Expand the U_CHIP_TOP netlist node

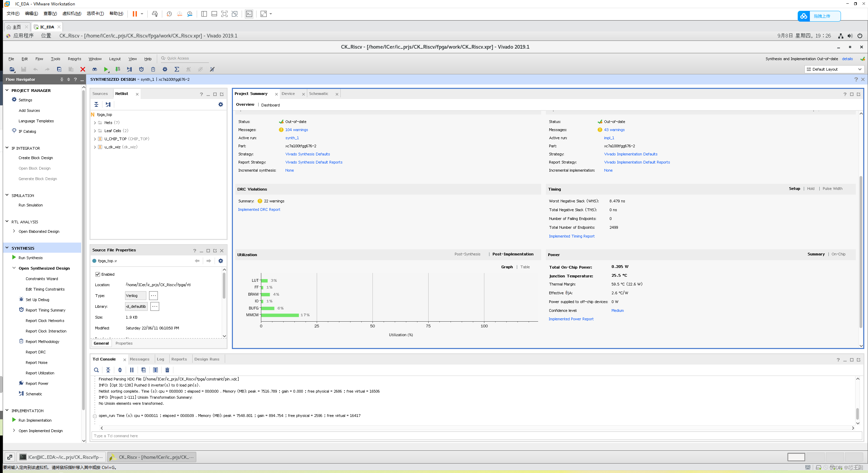tap(95, 139)
